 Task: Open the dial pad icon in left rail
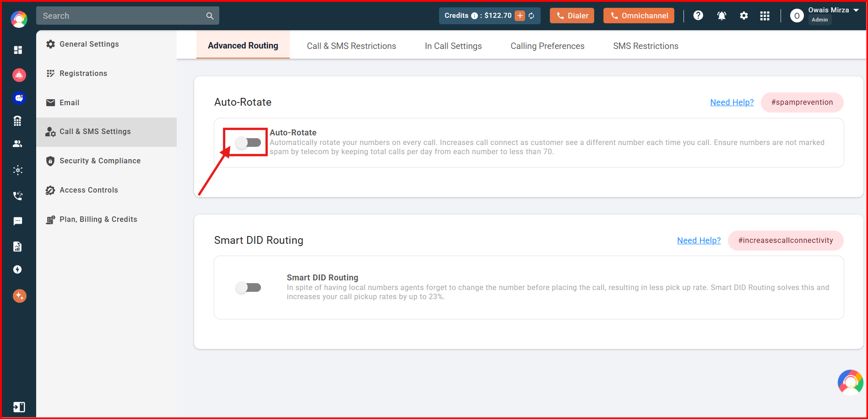[x=17, y=121]
